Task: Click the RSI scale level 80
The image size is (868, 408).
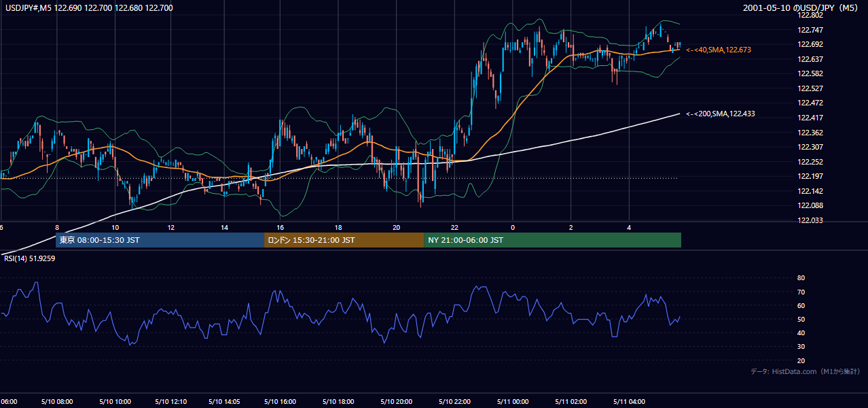Action: (801, 278)
